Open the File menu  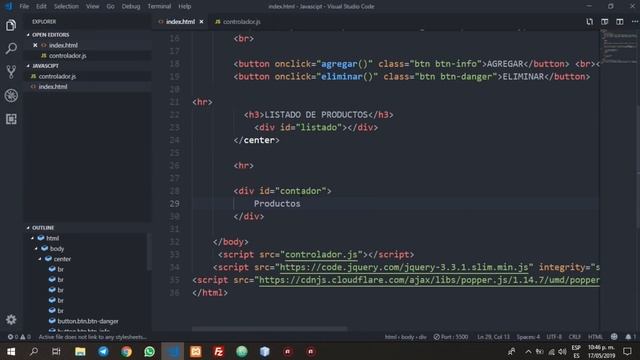pyautogui.click(x=24, y=7)
